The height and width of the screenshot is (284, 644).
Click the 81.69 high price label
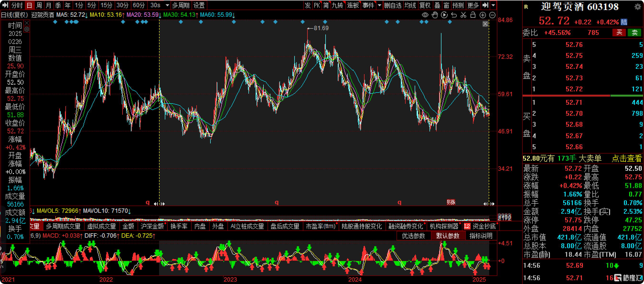tap(321, 28)
